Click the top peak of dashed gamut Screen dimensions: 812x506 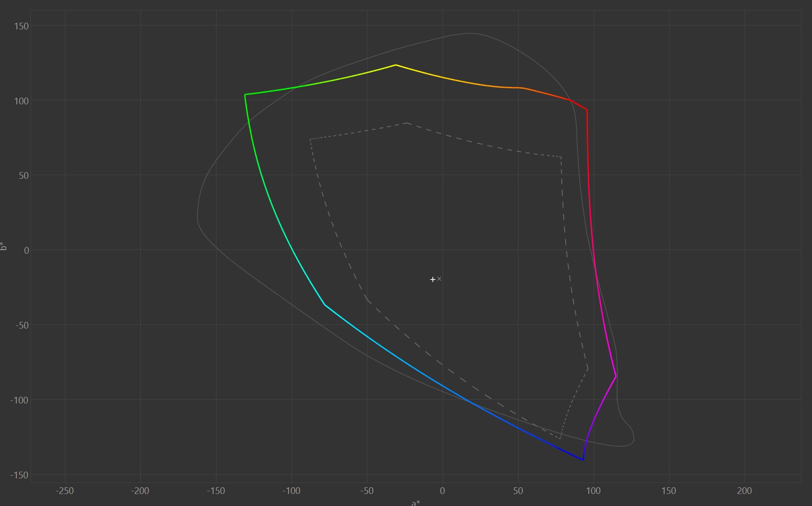(x=407, y=123)
